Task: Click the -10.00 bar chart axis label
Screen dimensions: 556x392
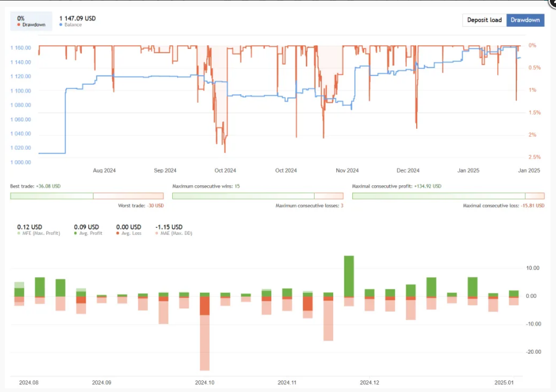Action: coord(533,324)
